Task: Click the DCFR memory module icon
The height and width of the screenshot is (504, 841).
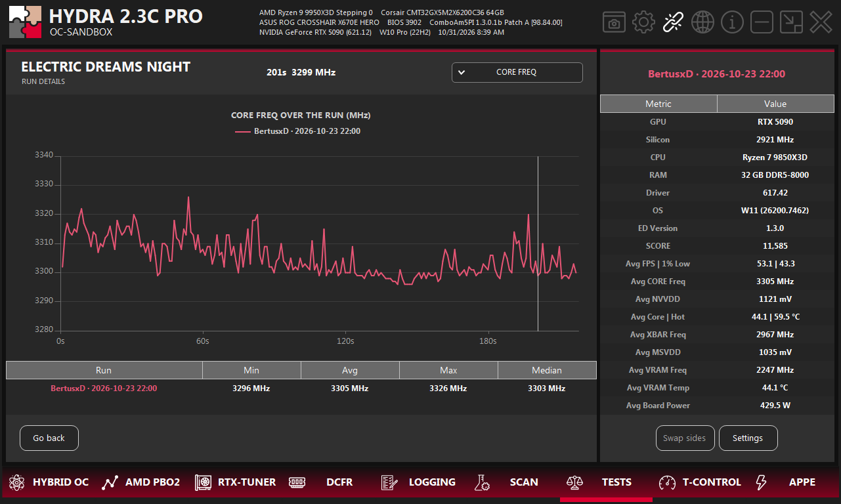Action: [x=297, y=483]
